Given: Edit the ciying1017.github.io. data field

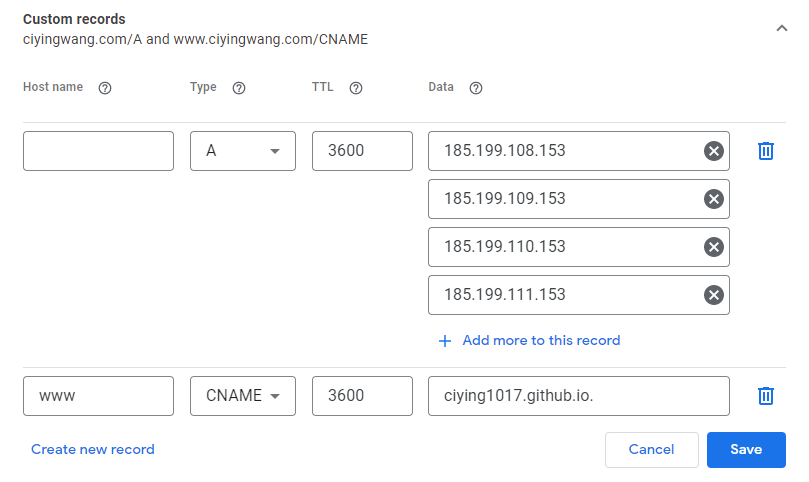Looking at the screenshot, I should [579, 396].
